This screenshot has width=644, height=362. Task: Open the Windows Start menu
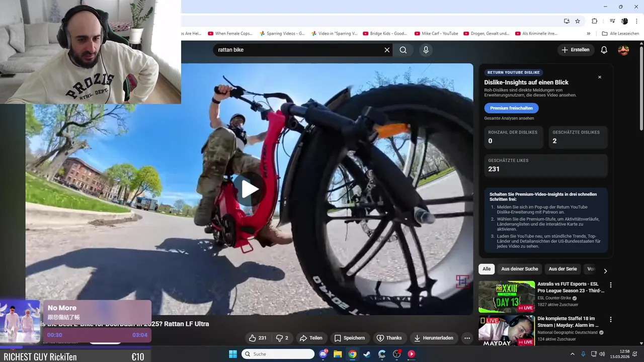[x=233, y=354]
